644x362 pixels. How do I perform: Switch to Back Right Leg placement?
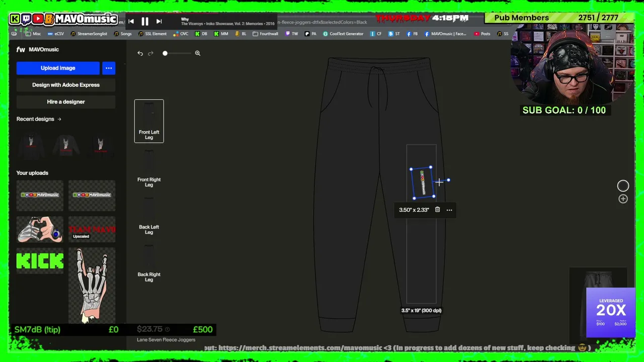pyautogui.click(x=149, y=263)
